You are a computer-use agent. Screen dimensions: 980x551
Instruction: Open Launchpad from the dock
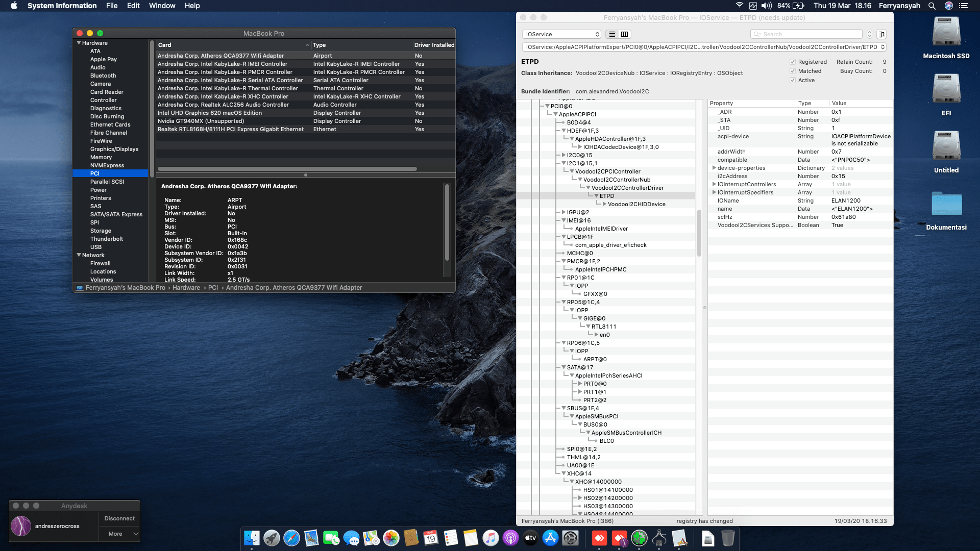pos(272,538)
